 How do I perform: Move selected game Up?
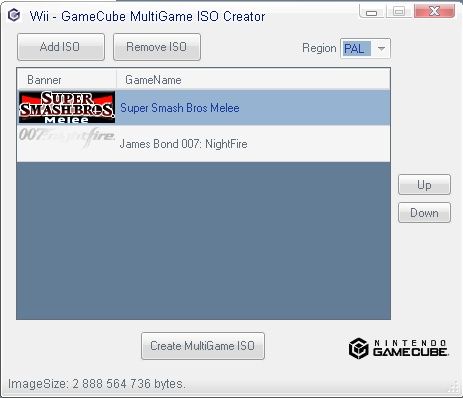424,185
